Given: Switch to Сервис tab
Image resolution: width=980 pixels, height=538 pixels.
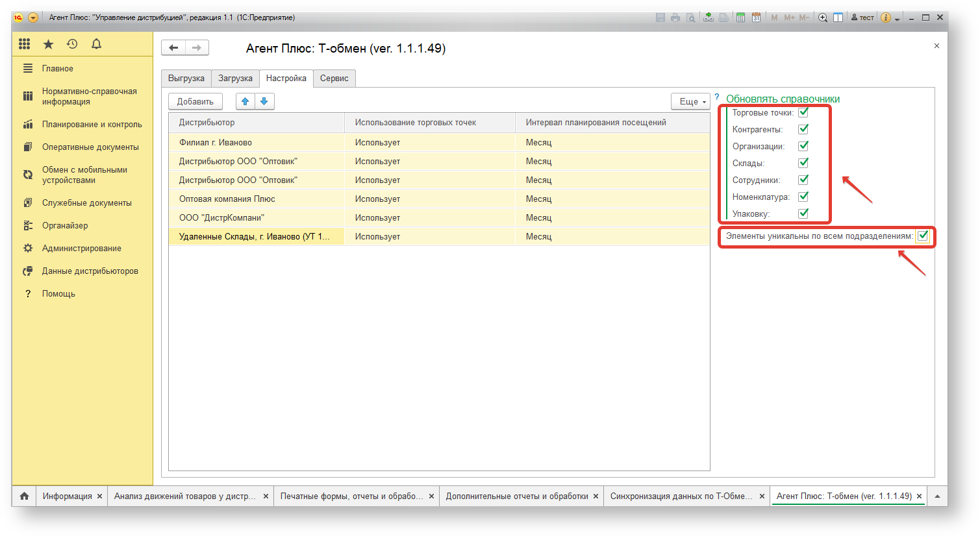Looking at the screenshot, I should tap(334, 79).
